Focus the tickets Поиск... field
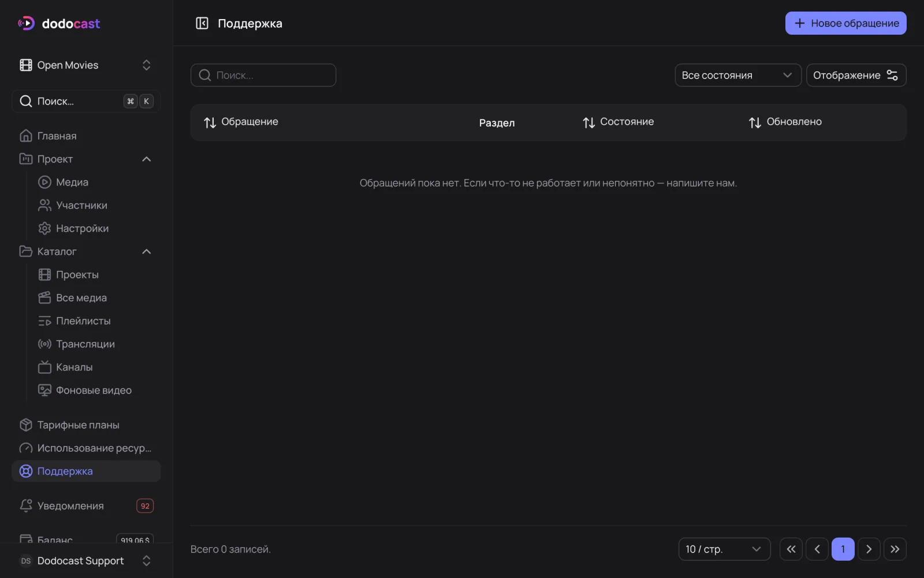924x578 pixels. 263,75
